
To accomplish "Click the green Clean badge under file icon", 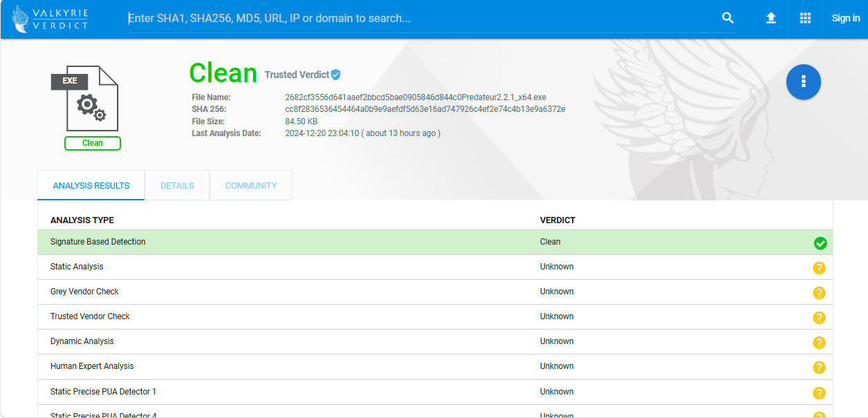I will pos(93,143).
